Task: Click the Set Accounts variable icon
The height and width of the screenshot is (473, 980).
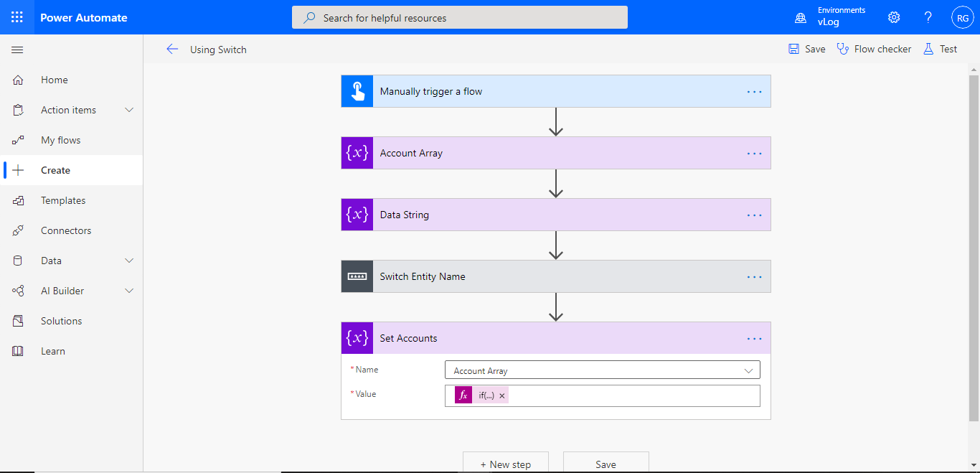Action: click(357, 338)
